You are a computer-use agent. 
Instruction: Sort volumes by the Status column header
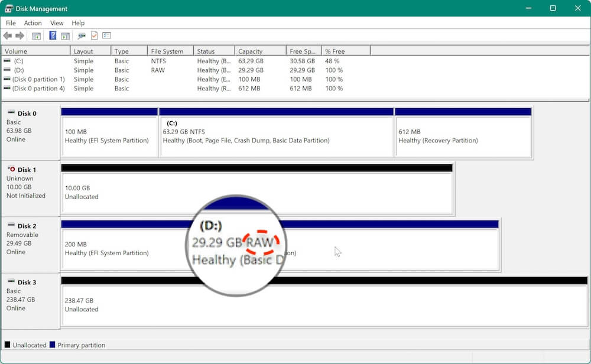pyautogui.click(x=214, y=51)
